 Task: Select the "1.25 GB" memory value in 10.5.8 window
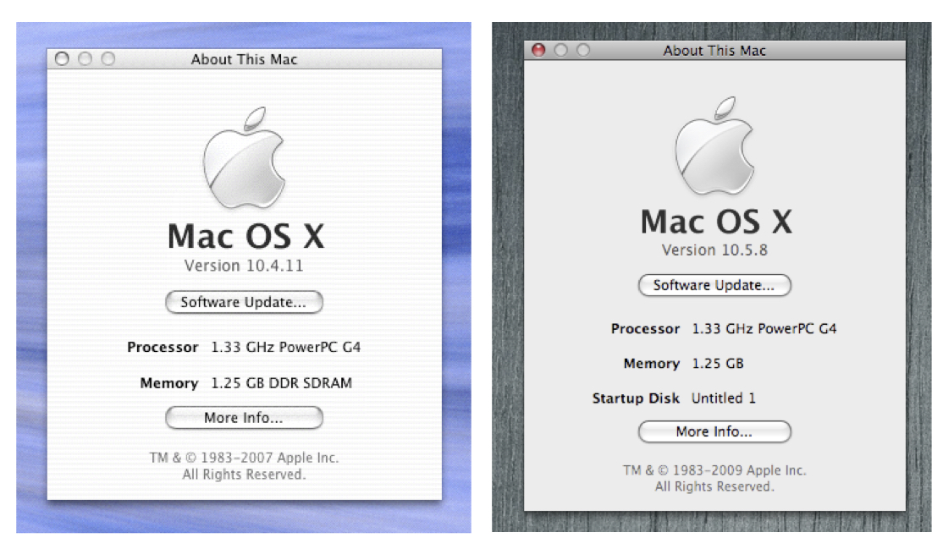point(718,364)
